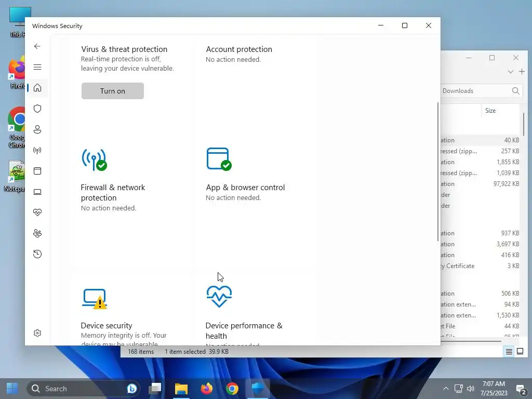Open Device security sidebar laptop icon

(x=37, y=192)
